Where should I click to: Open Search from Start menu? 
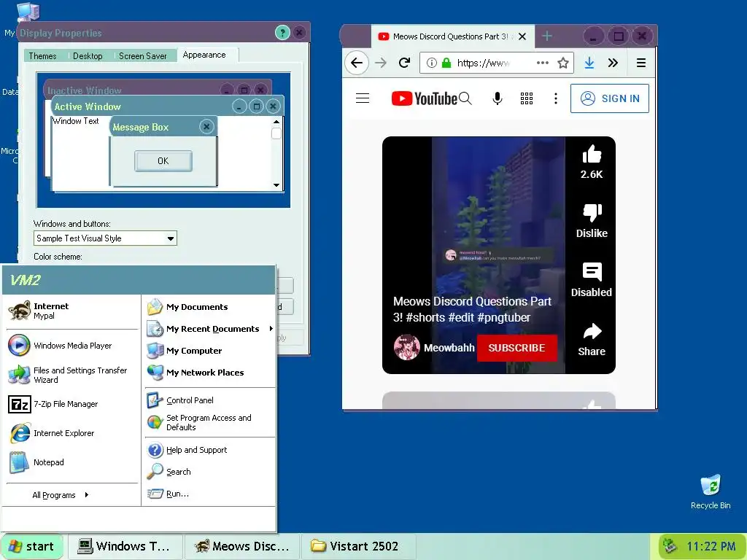point(209,472)
